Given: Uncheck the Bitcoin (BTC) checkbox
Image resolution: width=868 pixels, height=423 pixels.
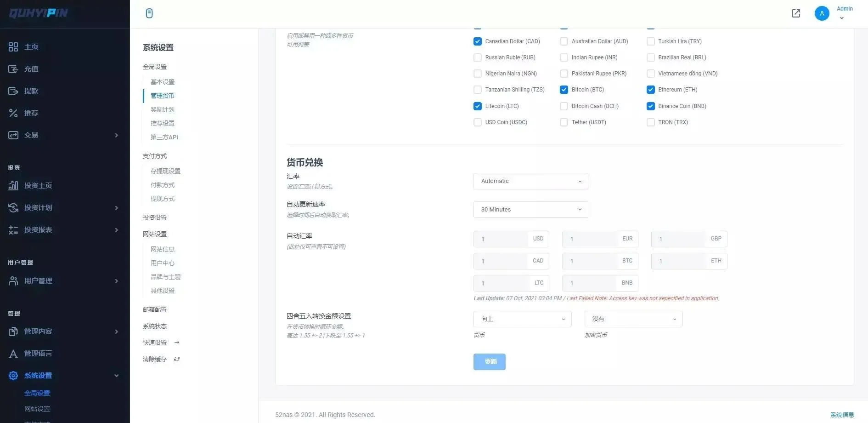Looking at the screenshot, I should 564,90.
